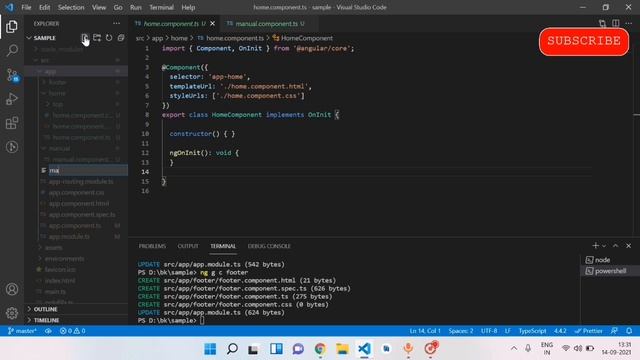
Task: Open the Go menu
Action: 118,7
